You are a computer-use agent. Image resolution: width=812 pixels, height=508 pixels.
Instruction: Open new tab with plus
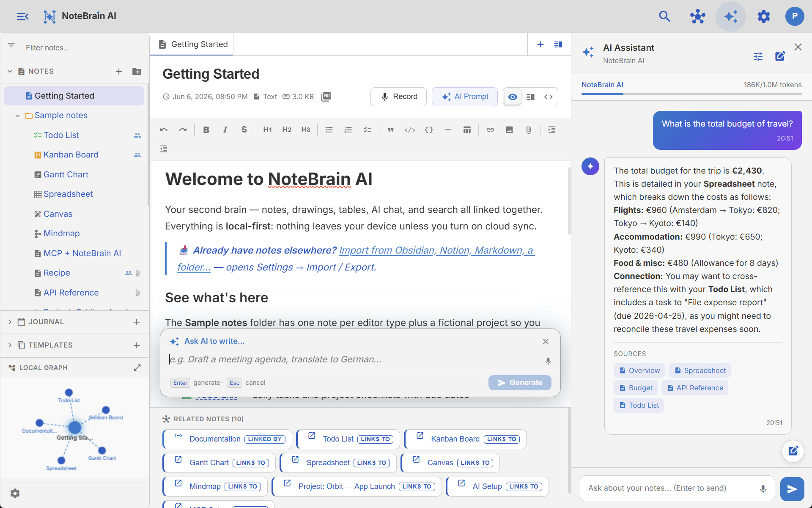[x=540, y=44]
